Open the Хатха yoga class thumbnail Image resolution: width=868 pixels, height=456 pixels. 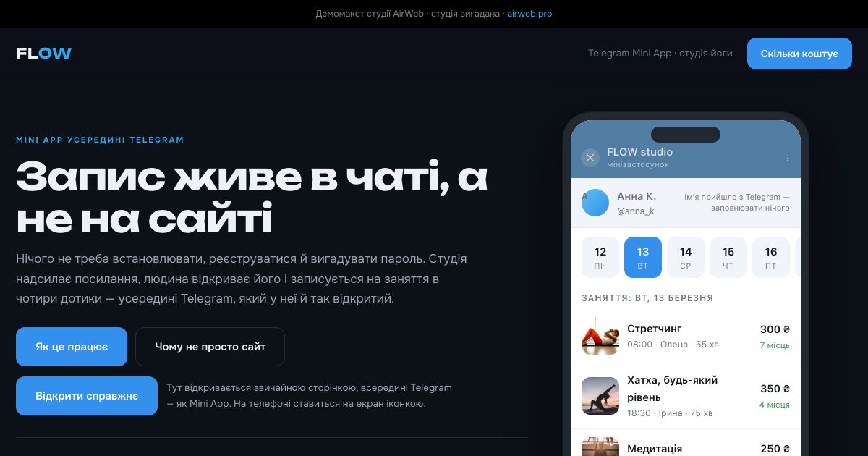point(600,396)
